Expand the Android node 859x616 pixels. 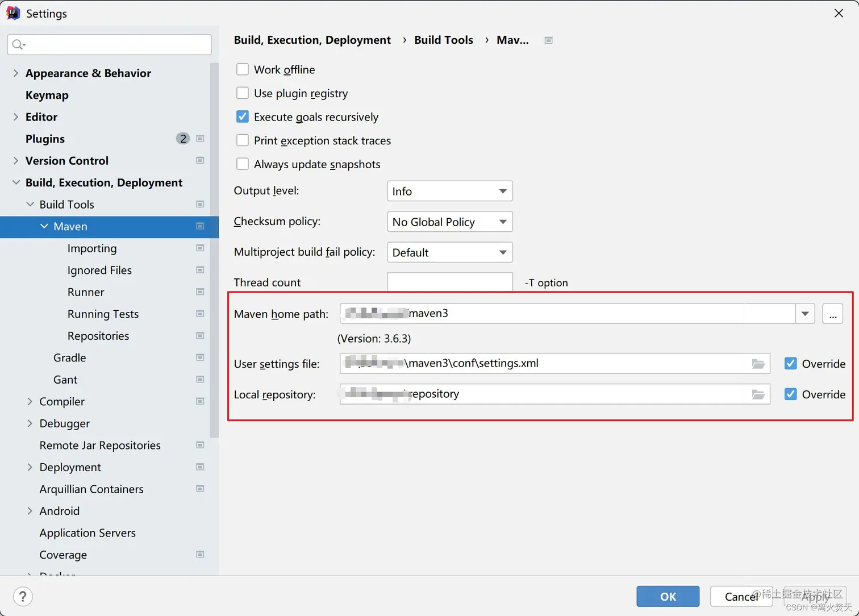pyautogui.click(x=30, y=511)
